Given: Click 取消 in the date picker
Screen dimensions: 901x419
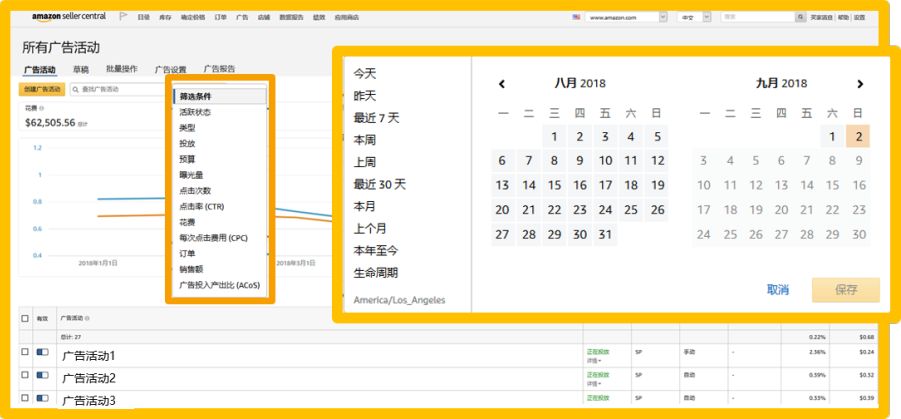Looking at the screenshot, I should [777, 289].
